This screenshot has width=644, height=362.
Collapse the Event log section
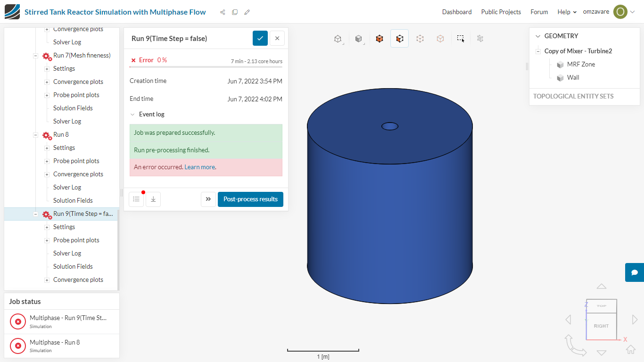tap(132, 114)
